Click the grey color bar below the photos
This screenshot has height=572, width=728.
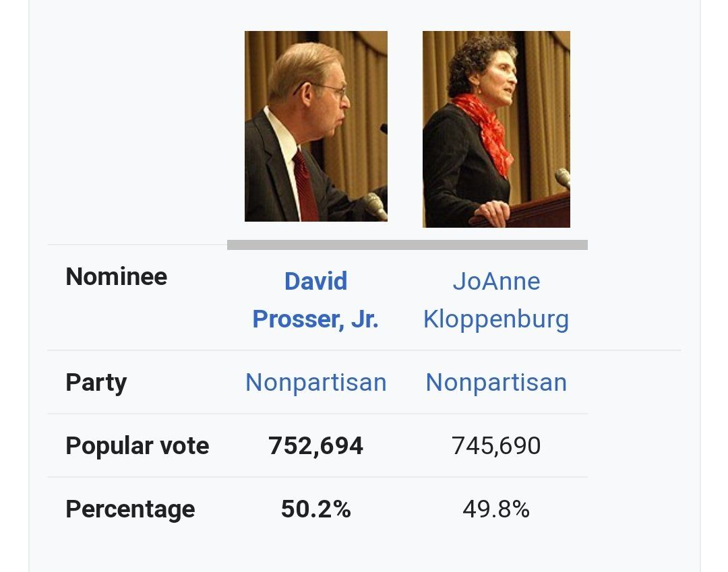point(407,245)
